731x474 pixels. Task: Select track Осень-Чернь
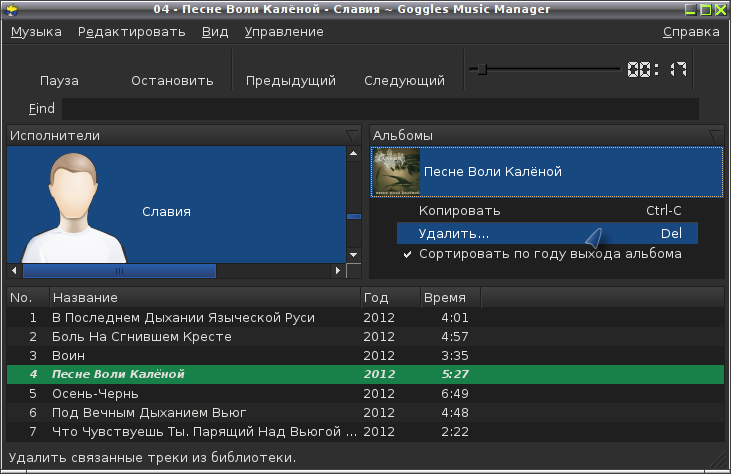pos(366,393)
